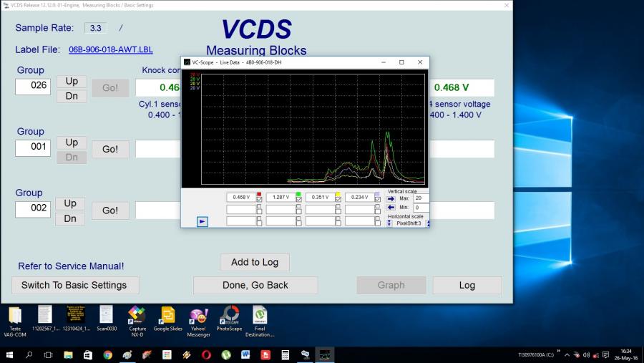
Task: Click the Switch To Basic Settings button
Action: tap(75, 285)
